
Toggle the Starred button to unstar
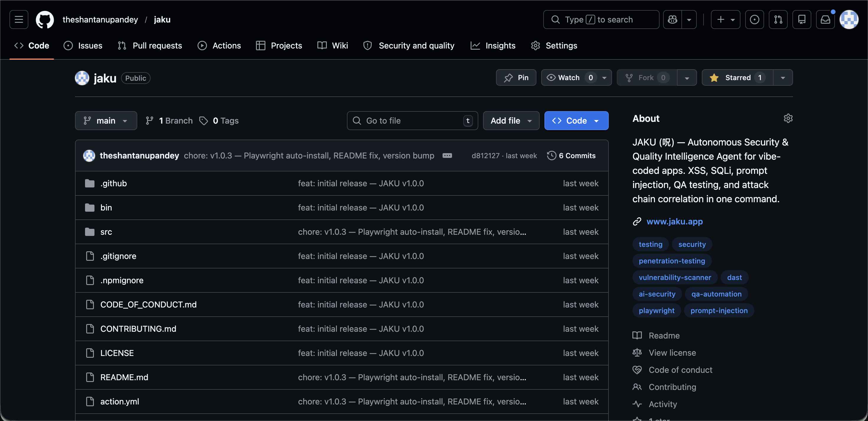[737, 78]
